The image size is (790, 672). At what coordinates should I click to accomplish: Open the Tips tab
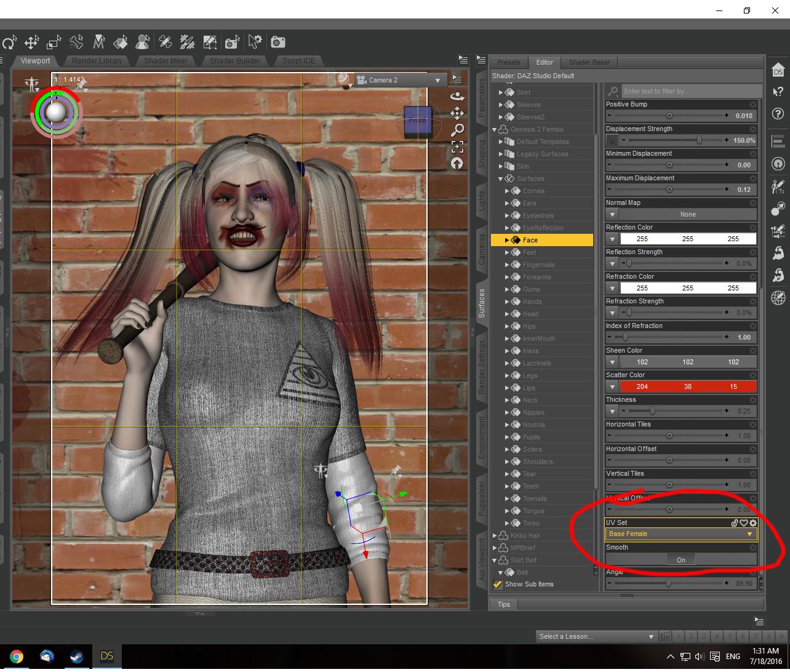click(504, 604)
